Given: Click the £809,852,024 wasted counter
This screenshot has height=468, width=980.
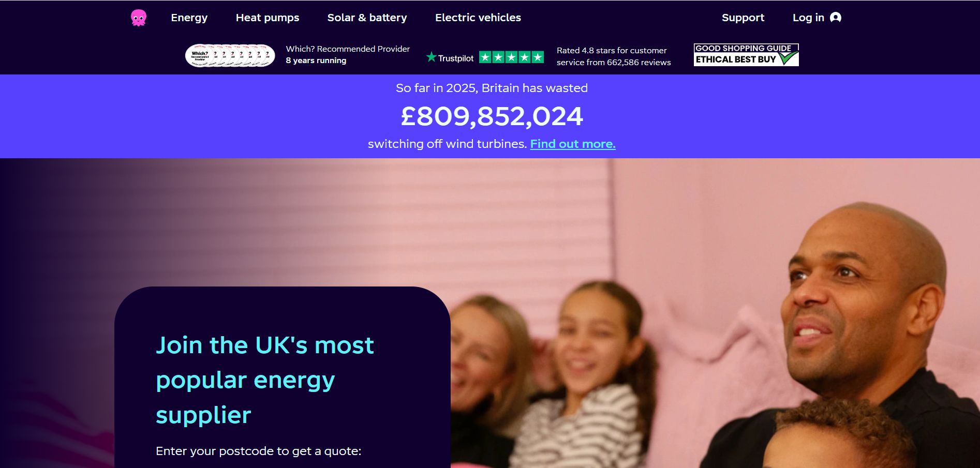Looking at the screenshot, I should 492,116.
